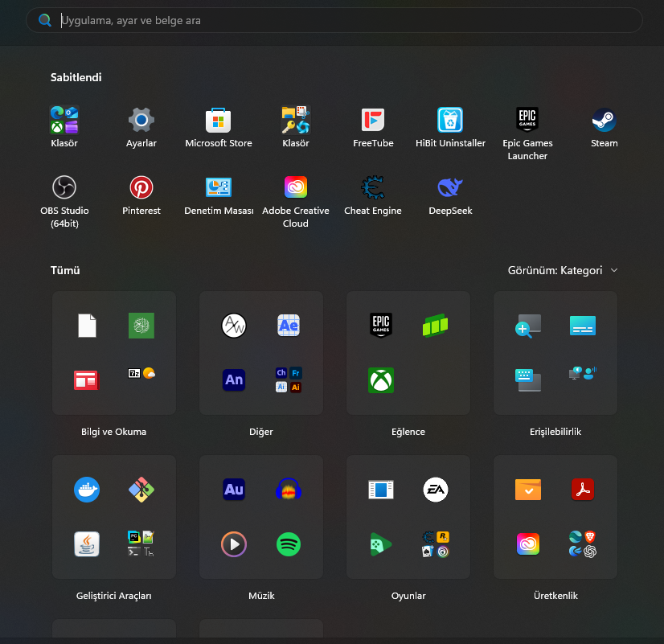The image size is (664, 644).
Task: Launch Spotify in Müzik
Action: click(289, 544)
